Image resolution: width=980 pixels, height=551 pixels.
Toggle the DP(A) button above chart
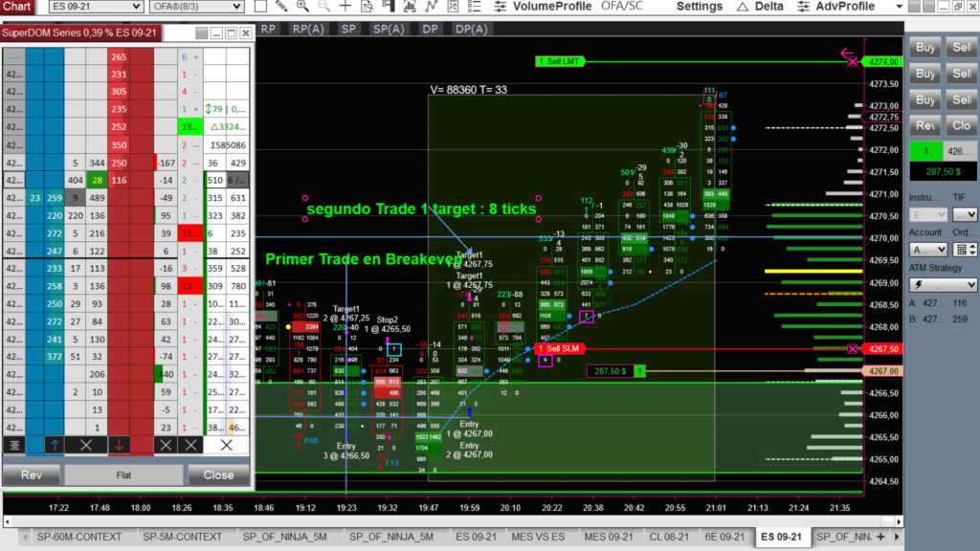471,29
